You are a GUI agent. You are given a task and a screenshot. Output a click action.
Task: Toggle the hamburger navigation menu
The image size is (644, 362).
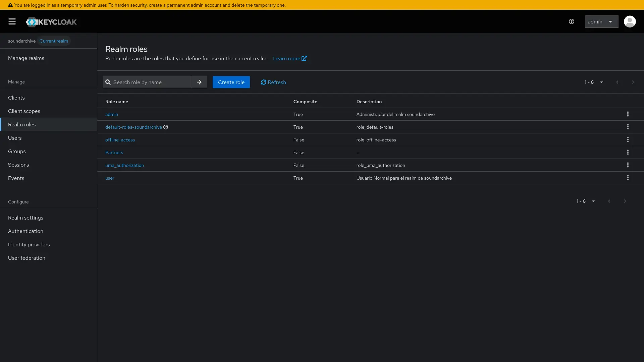pos(12,21)
